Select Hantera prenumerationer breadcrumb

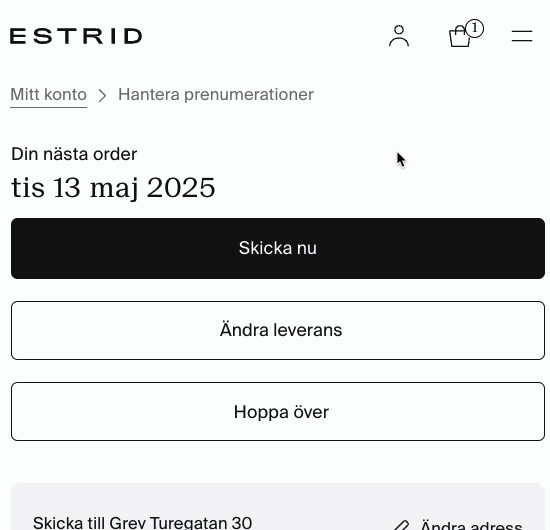(216, 95)
